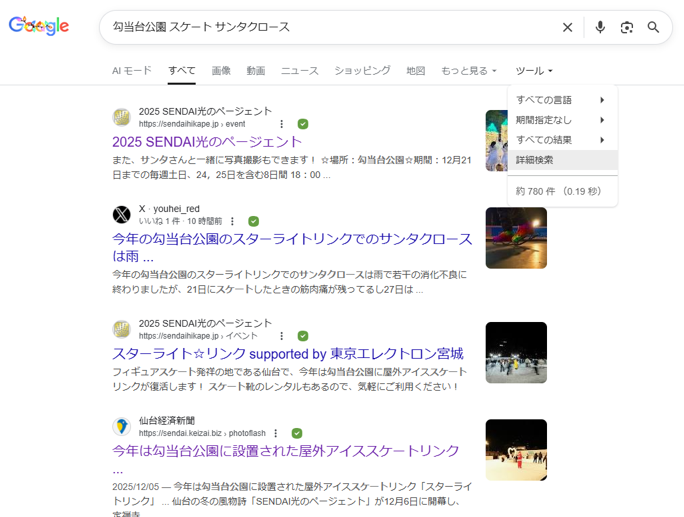This screenshot has width=684, height=517.
Task: Click the sendaihikape.jp event favicon of the first result
Action: (x=122, y=117)
